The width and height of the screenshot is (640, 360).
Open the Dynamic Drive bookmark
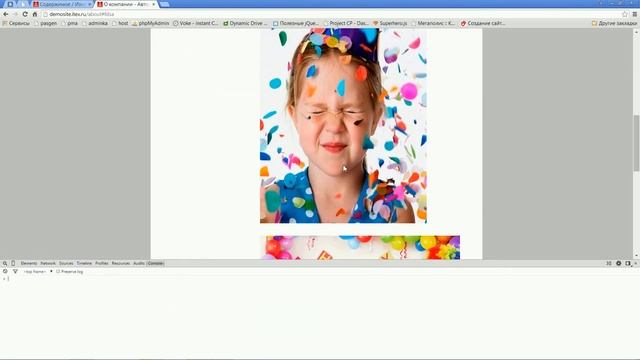point(245,23)
